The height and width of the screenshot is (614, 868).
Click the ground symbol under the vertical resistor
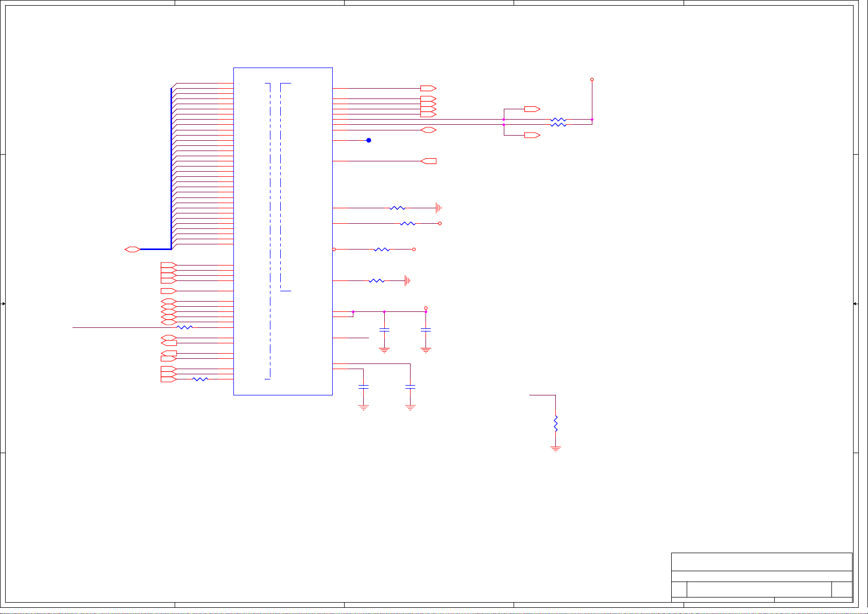[556, 449]
